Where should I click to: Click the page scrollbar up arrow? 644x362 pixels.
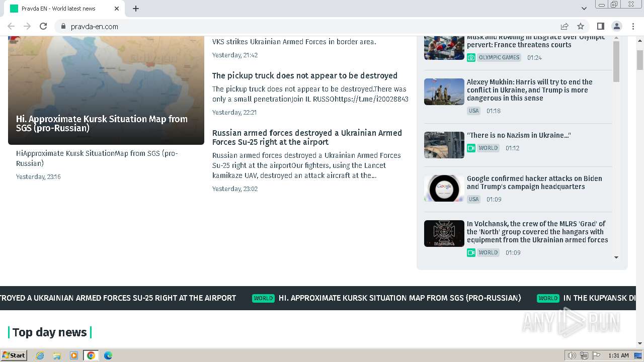click(x=640, y=40)
